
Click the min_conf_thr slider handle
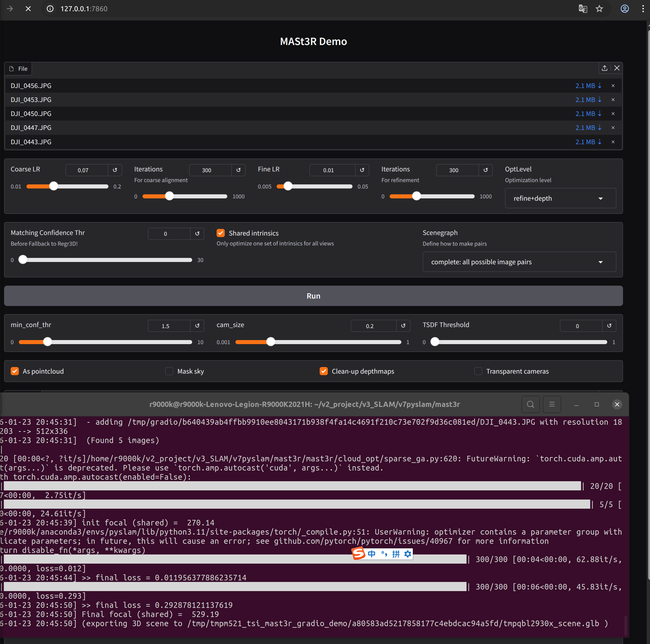(x=48, y=342)
